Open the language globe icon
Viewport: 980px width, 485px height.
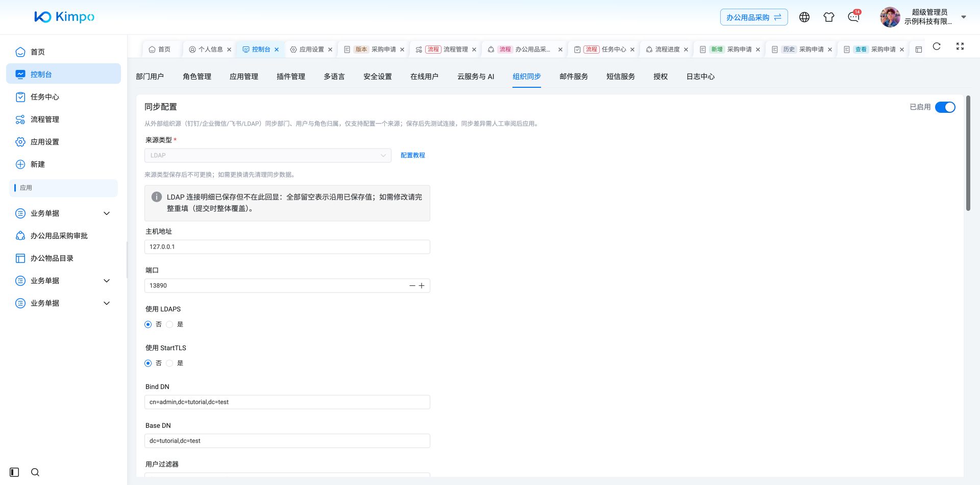coord(804,17)
